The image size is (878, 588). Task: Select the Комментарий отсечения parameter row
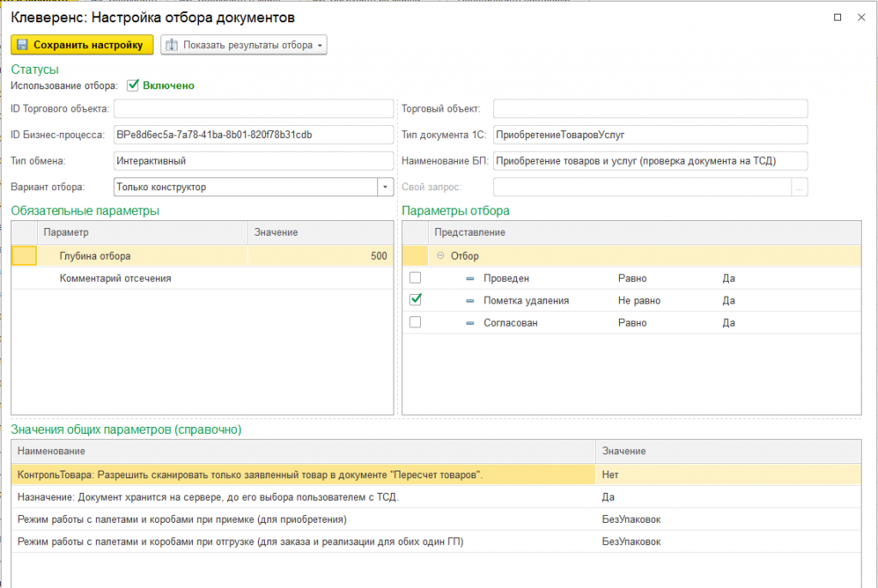202,279
